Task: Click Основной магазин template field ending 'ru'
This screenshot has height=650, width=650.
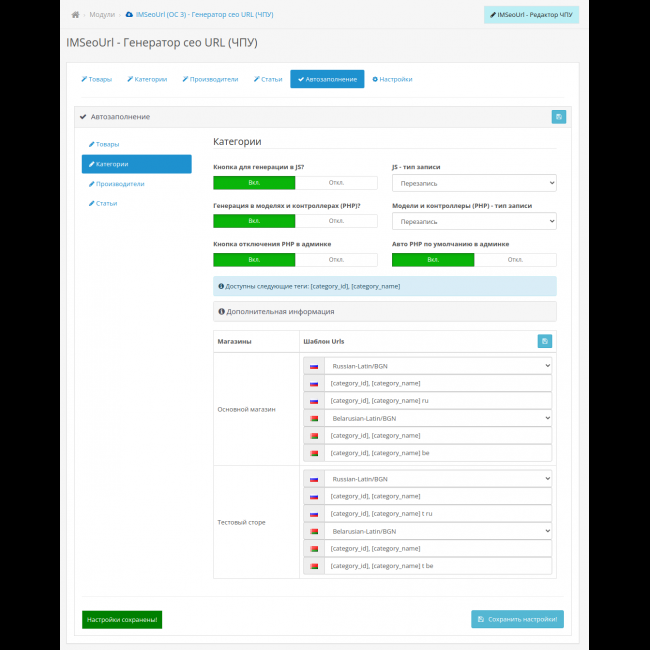Action: coord(437,400)
